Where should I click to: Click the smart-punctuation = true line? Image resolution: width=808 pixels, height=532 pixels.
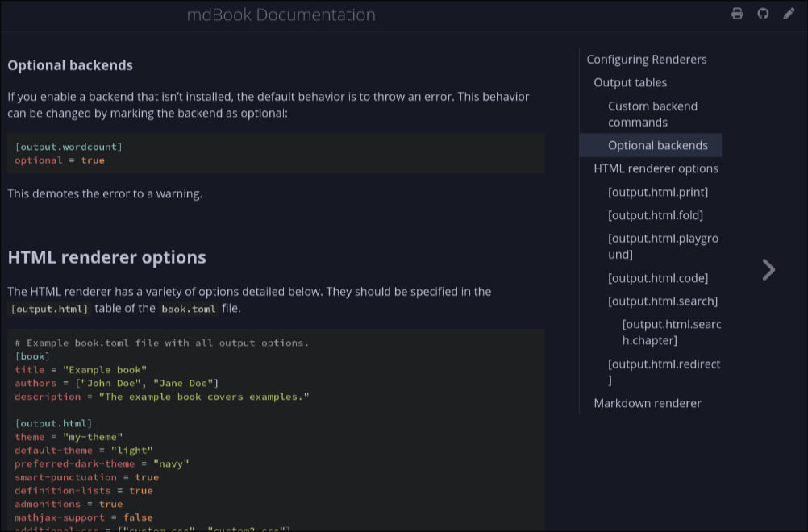click(x=86, y=477)
